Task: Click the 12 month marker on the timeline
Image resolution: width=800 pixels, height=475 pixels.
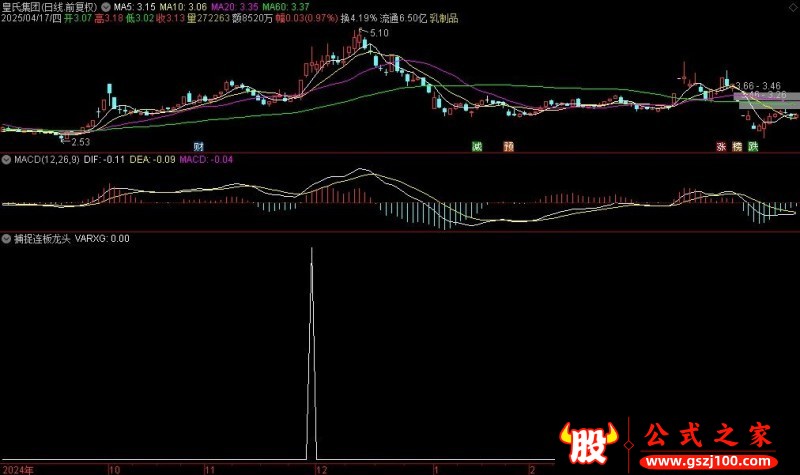Action: click(x=321, y=470)
